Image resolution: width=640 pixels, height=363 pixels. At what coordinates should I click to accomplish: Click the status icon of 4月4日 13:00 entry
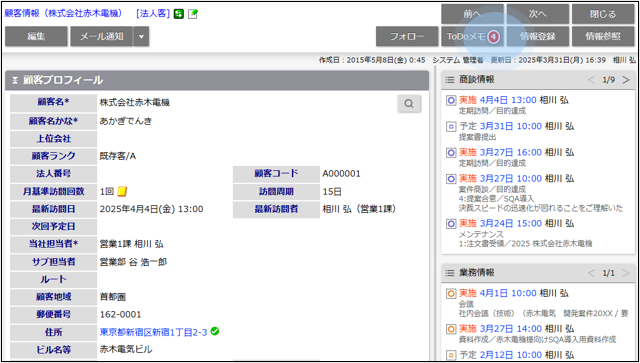coord(451,100)
